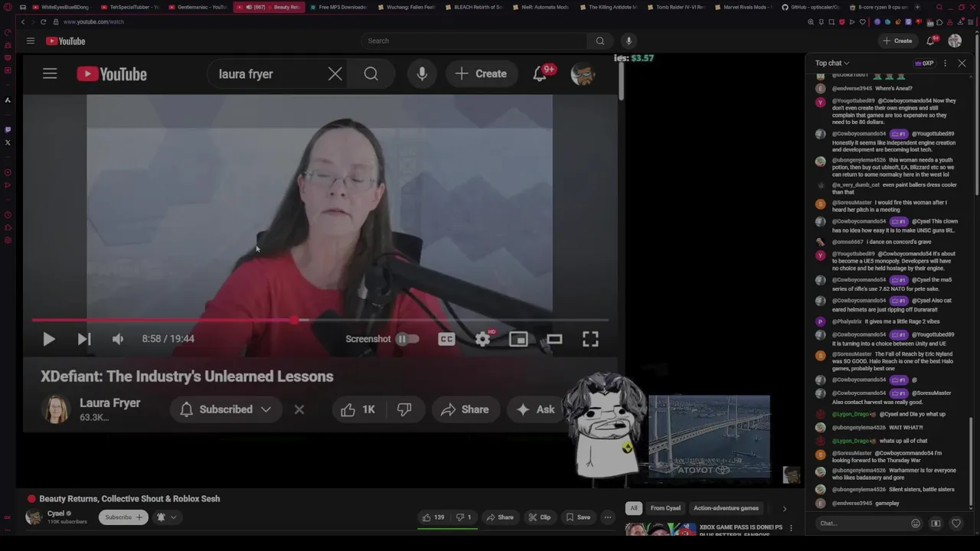Open Laura Fryer channel name link
980x551 pixels.
pos(109,403)
